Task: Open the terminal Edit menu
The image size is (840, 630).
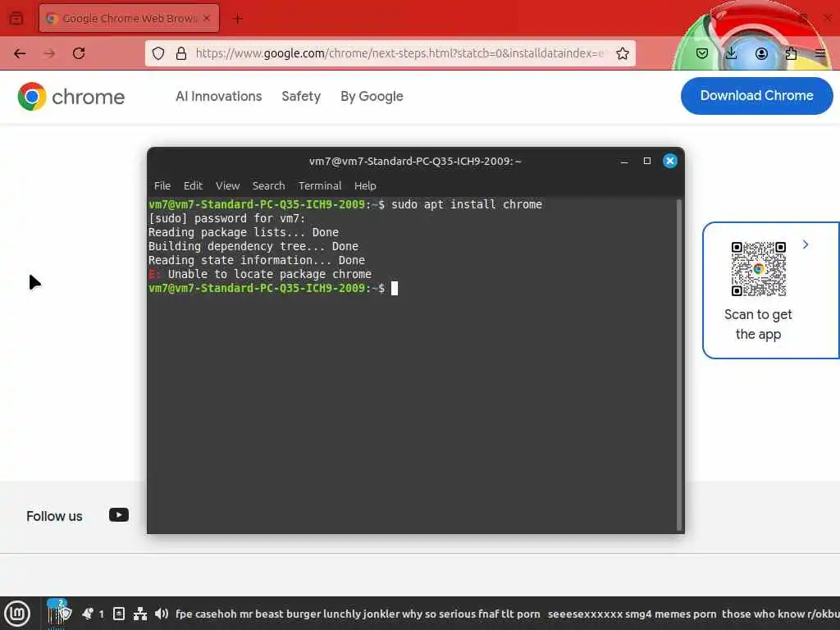Action: click(x=193, y=185)
